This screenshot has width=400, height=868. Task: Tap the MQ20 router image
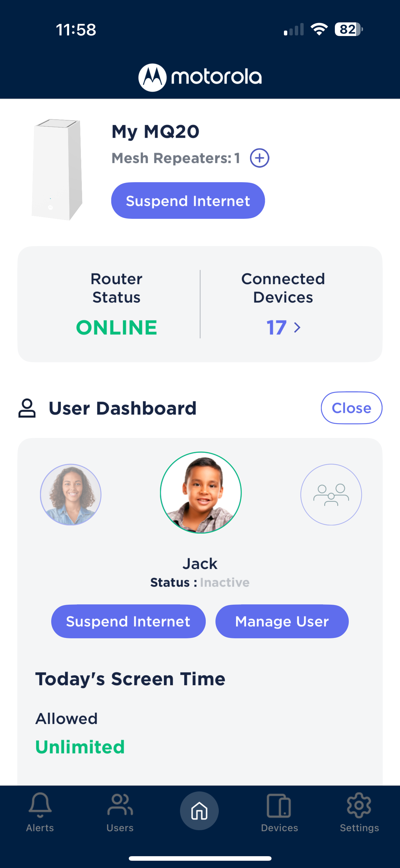click(57, 169)
